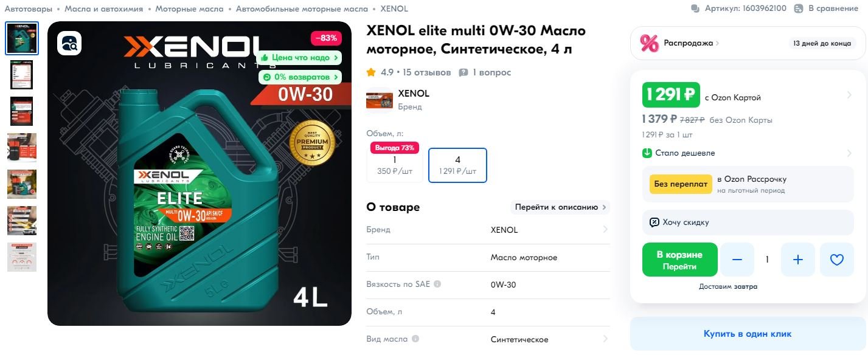Viewport: 868px width, 355px height.
Task: Select the 4 liter volume option
Action: click(457, 165)
